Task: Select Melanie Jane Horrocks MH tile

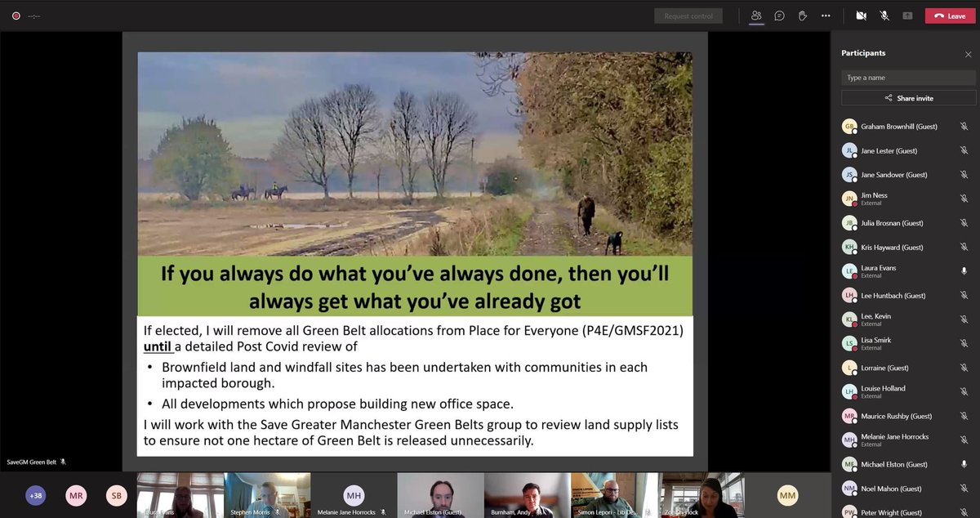Action: 354,495
